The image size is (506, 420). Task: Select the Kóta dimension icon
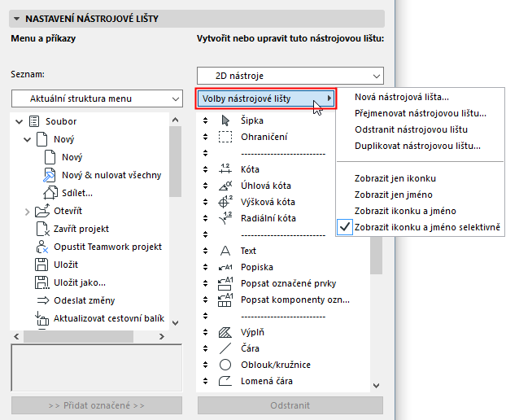click(x=226, y=169)
